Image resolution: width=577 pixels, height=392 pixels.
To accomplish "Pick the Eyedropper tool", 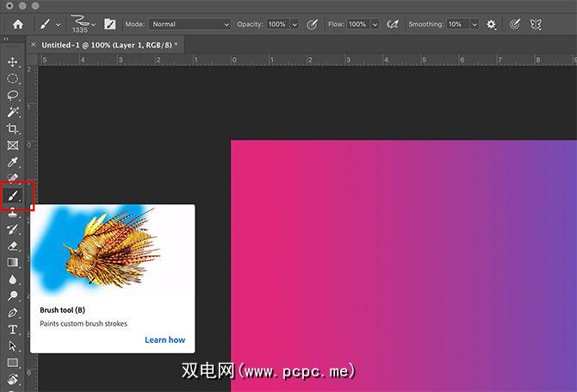I will click(x=13, y=162).
